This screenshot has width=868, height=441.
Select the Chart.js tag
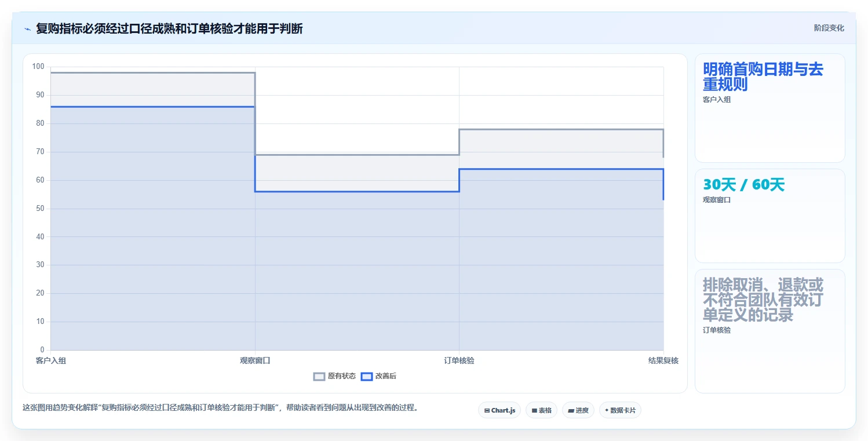[499, 410]
